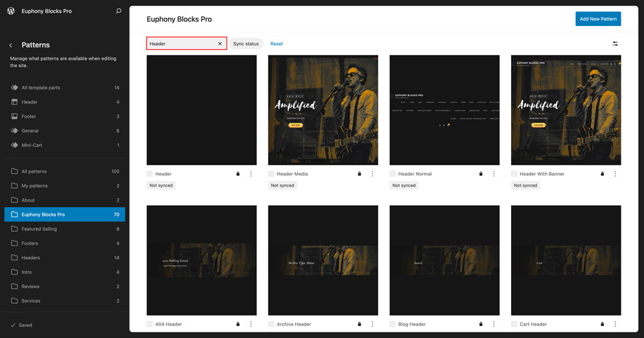Viewport: 644px width, 338px height.
Task: Click the lock icon on Header Media
Action: [359, 174]
